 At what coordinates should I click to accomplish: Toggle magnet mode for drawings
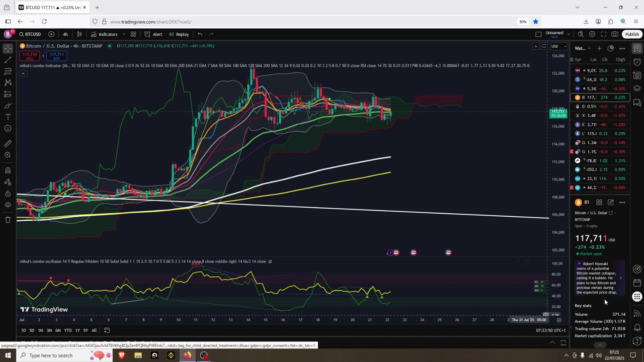(8, 170)
